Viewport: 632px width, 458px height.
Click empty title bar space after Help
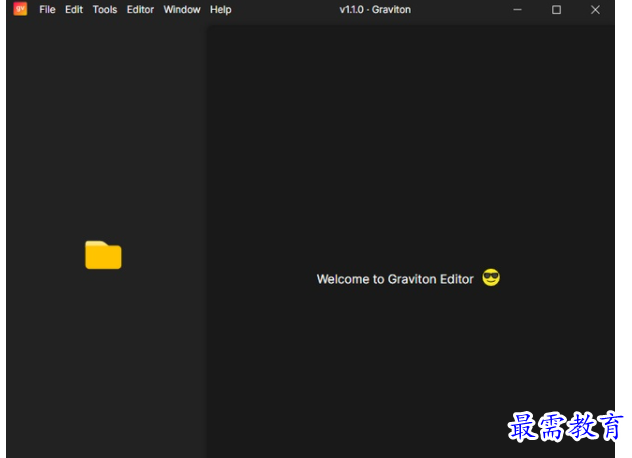point(284,10)
